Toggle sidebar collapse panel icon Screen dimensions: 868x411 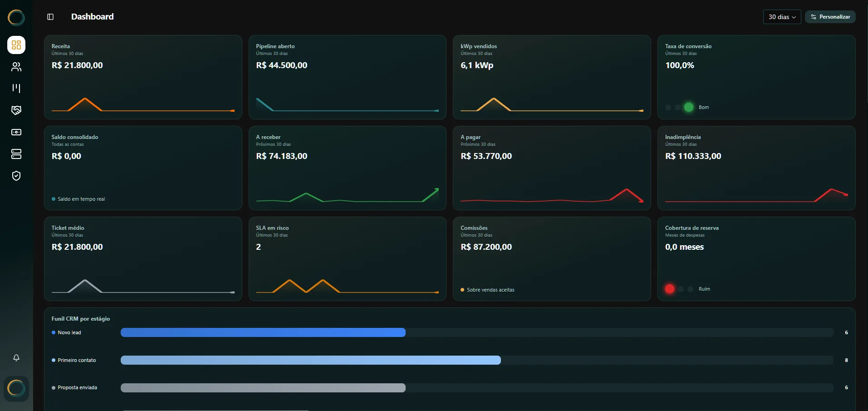point(50,17)
